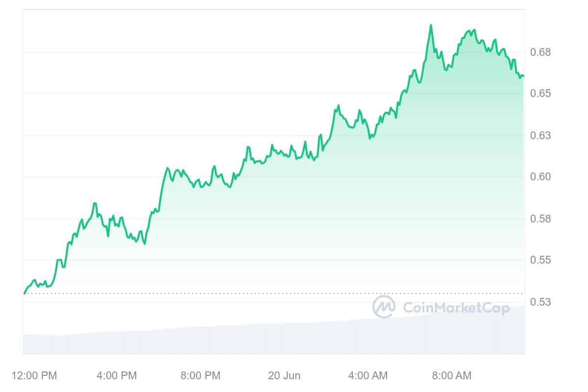The image size is (588, 392).
Task: Click the highest peak of the price line
Action: point(431,25)
